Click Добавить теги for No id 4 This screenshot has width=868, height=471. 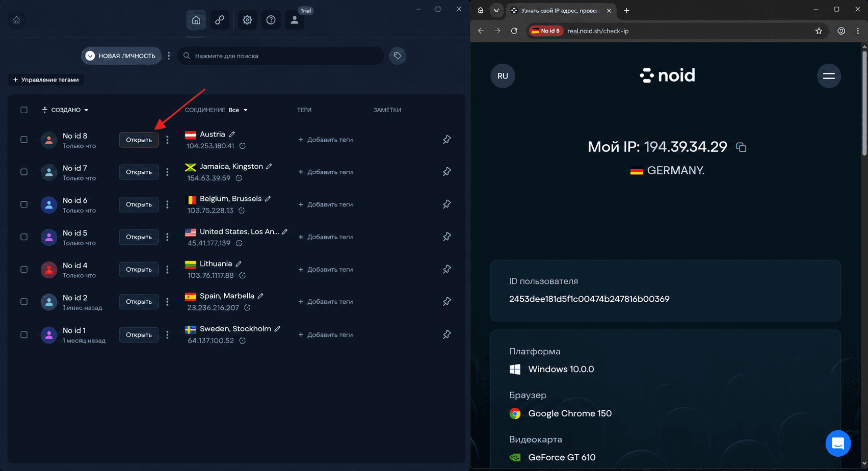coord(326,270)
